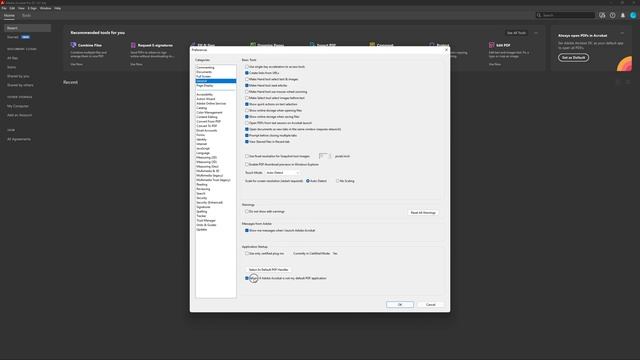Close the Preferences dialog with the X

tap(446, 50)
